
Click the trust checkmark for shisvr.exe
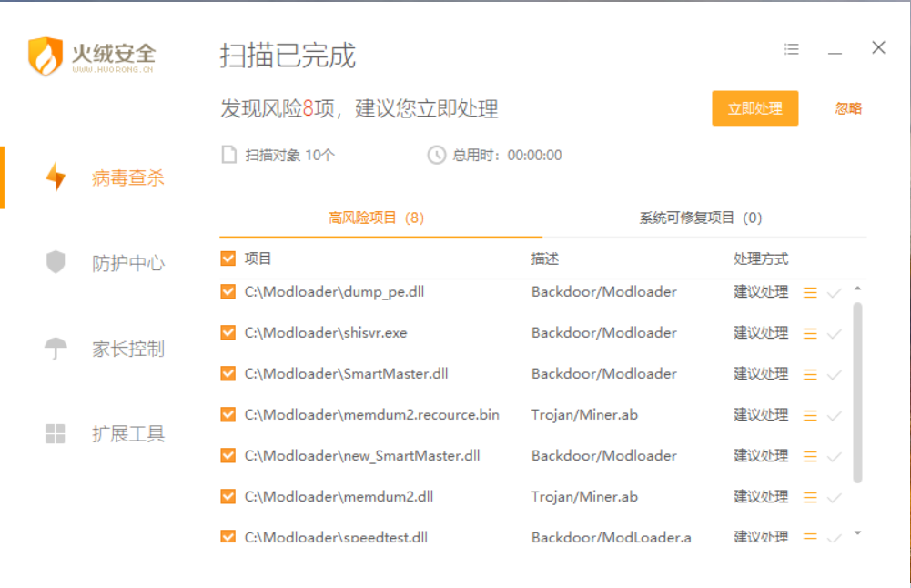point(834,334)
